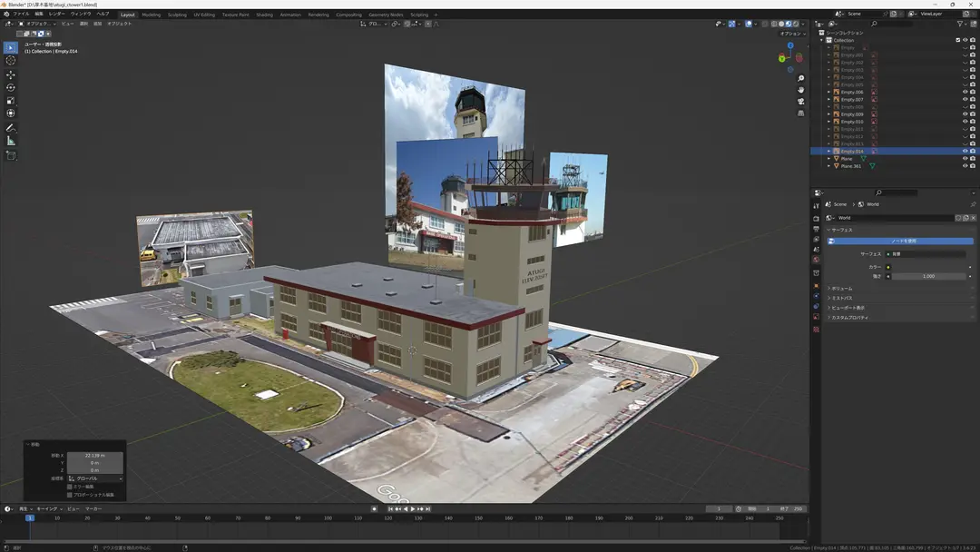980x552 pixels.
Task: Select the Cursor tool in the viewport toolbar
Action: [x=11, y=61]
